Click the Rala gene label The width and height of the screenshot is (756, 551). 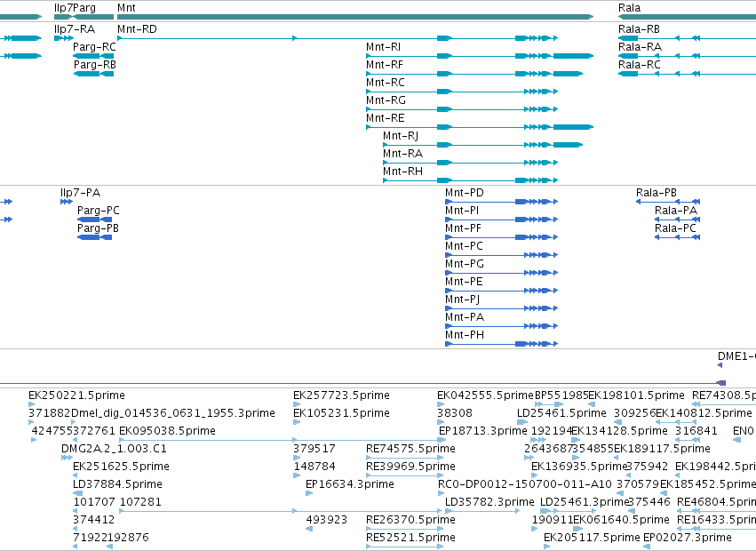click(x=629, y=8)
